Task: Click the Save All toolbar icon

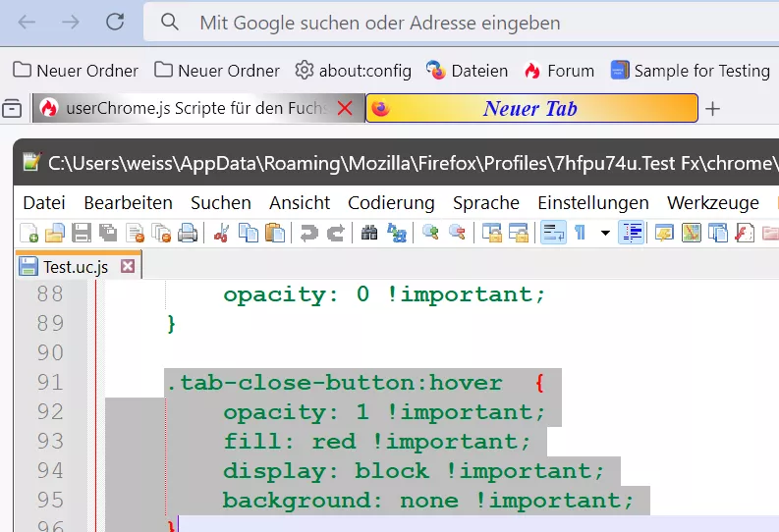Action: (108, 233)
